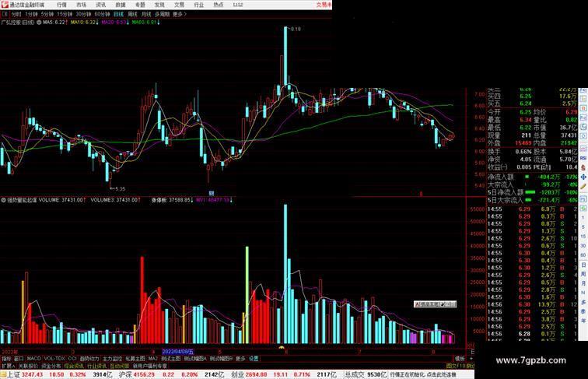Screen dimensions: 588x379
Task: Switch to 1-minute view via sidebar 1
Action: point(583,217)
